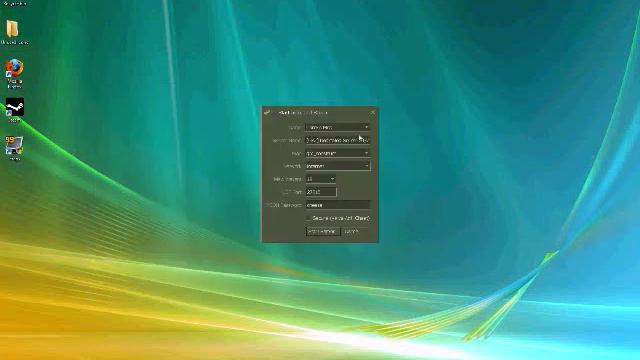Expand the Network dropdown set to Internet
This screenshot has height=360, width=640.
(x=338, y=166)
